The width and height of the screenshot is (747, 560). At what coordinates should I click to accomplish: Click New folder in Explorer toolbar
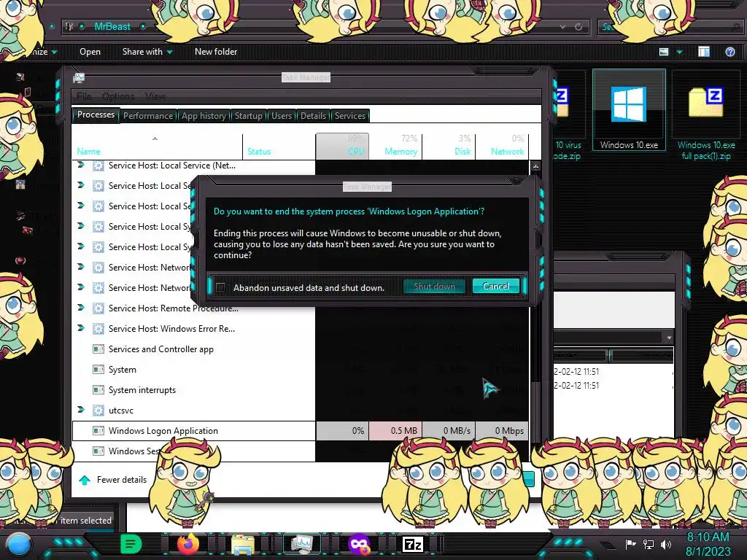[x=216, y=52]
